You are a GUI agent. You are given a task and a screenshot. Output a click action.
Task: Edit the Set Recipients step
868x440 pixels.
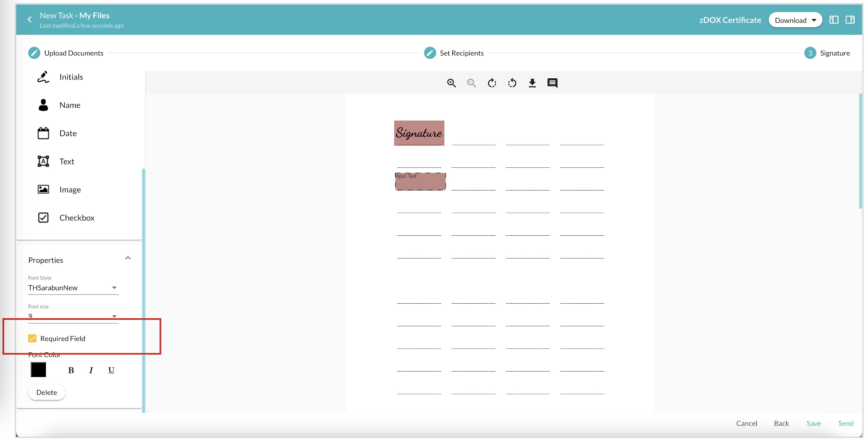(430, 53)
